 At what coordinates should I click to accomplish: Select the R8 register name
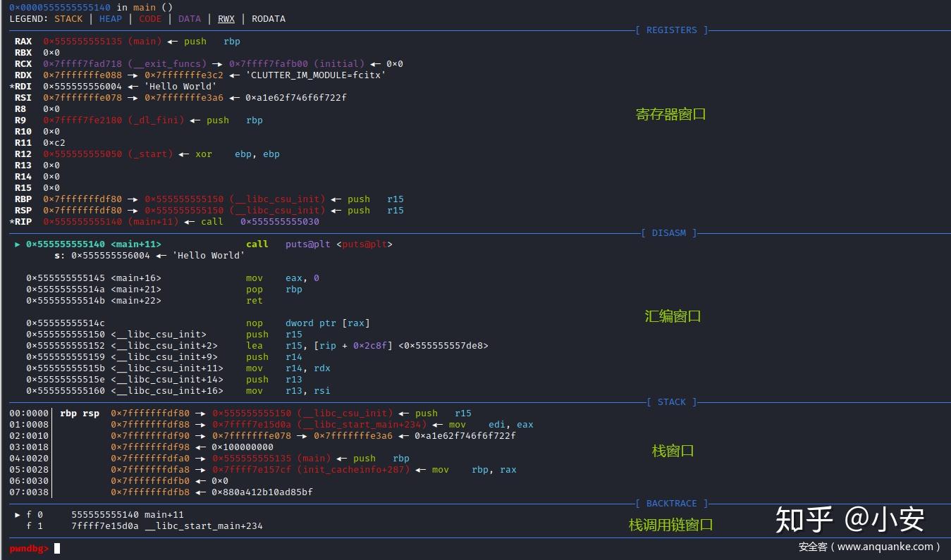point(20,108)
